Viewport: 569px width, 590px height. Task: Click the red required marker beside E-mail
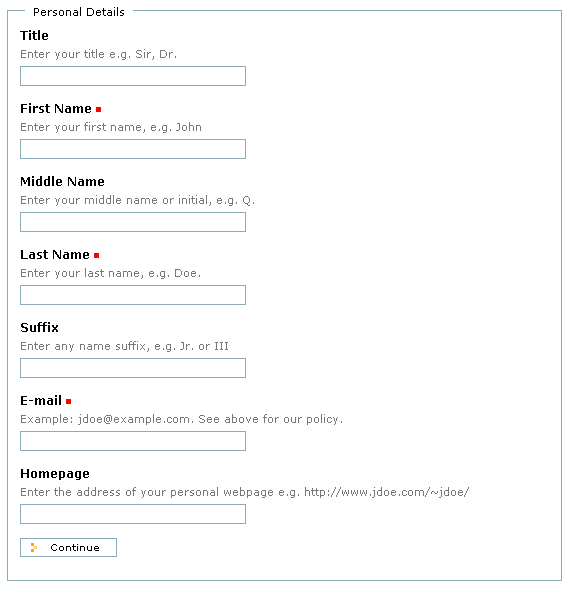tap(68, 401)
